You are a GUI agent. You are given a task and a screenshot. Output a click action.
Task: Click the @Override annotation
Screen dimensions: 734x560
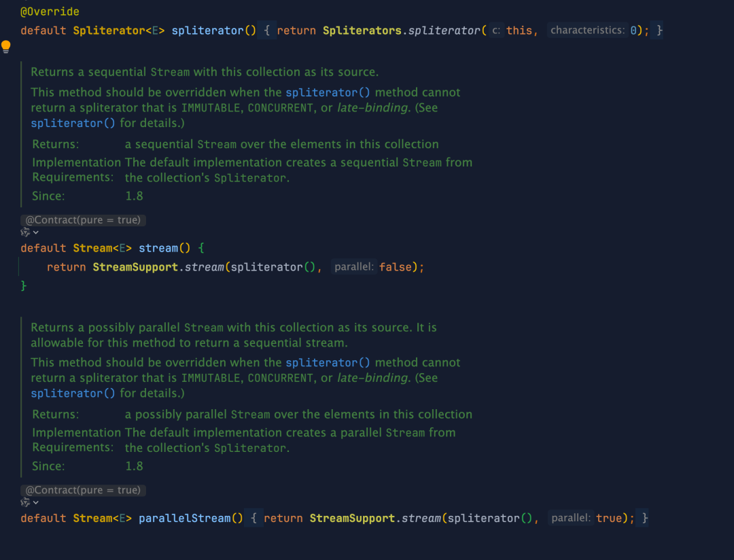(x=50, y=12)
